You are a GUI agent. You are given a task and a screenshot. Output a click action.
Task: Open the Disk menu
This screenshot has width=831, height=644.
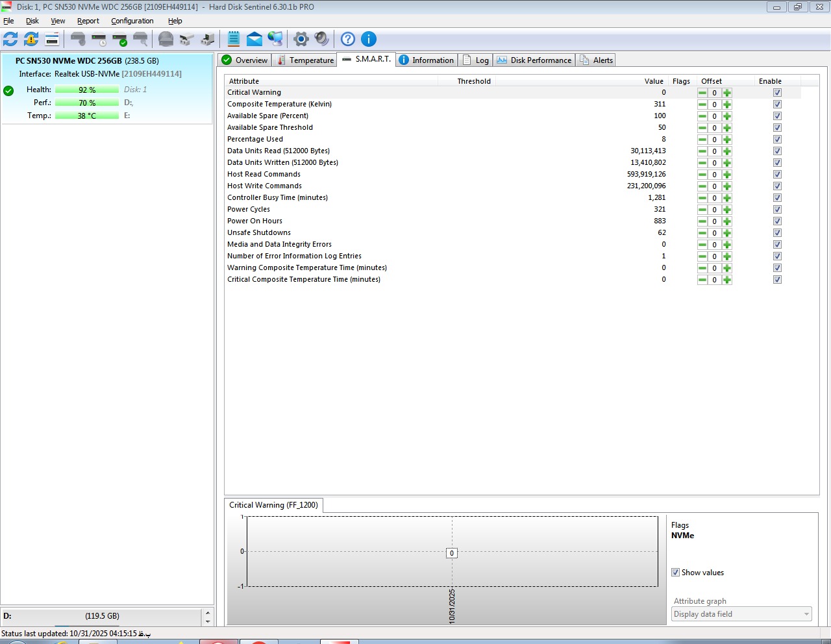coord(32,21)
